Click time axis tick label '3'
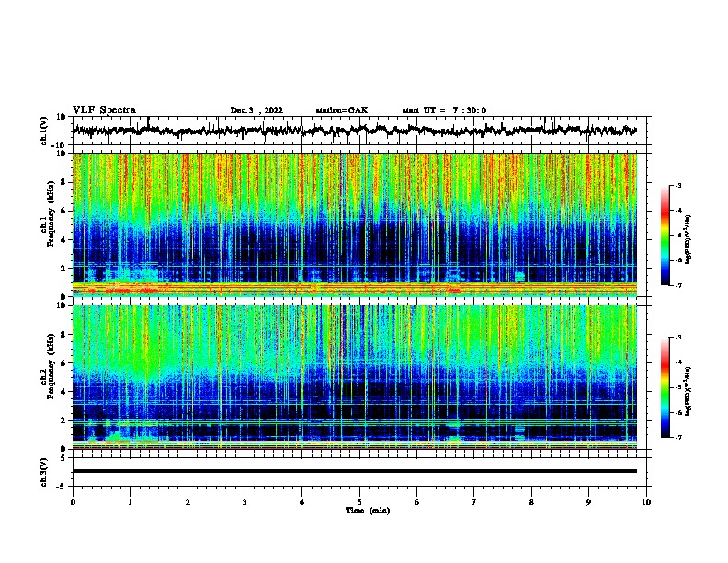This screenshot has height=563, width=728. (x=245, y=501)
